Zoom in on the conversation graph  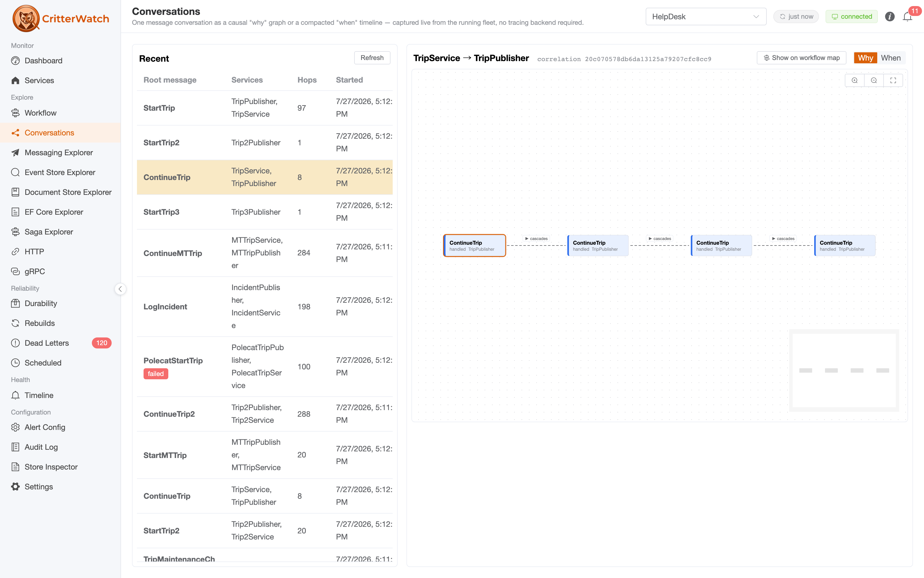click(x=854, y=80)
